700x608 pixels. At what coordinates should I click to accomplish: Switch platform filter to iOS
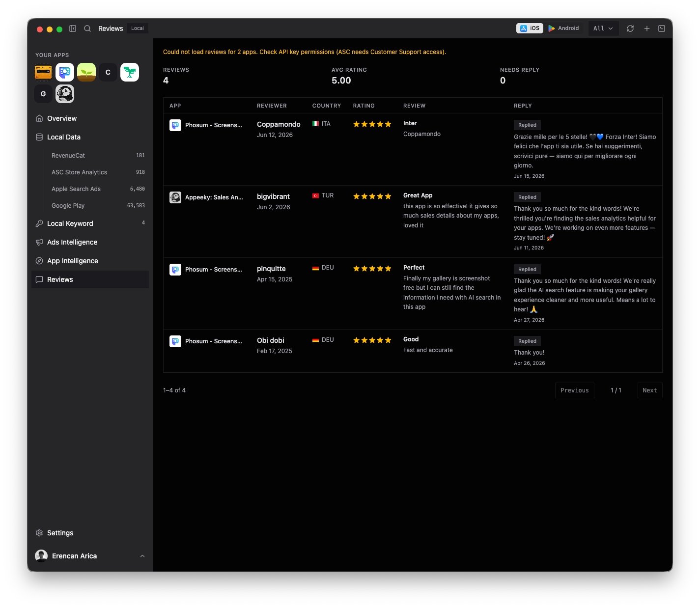pyautogui.click(x=530, y=28)
